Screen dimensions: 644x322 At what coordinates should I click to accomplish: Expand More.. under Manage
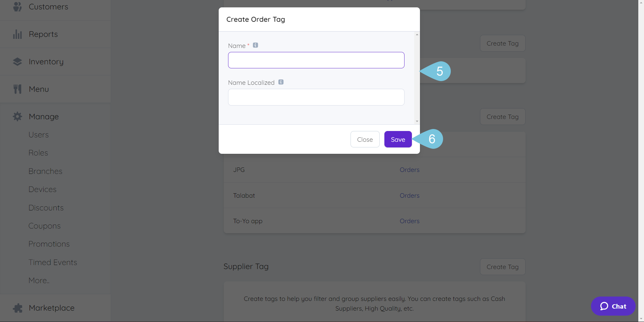(39, 280)
